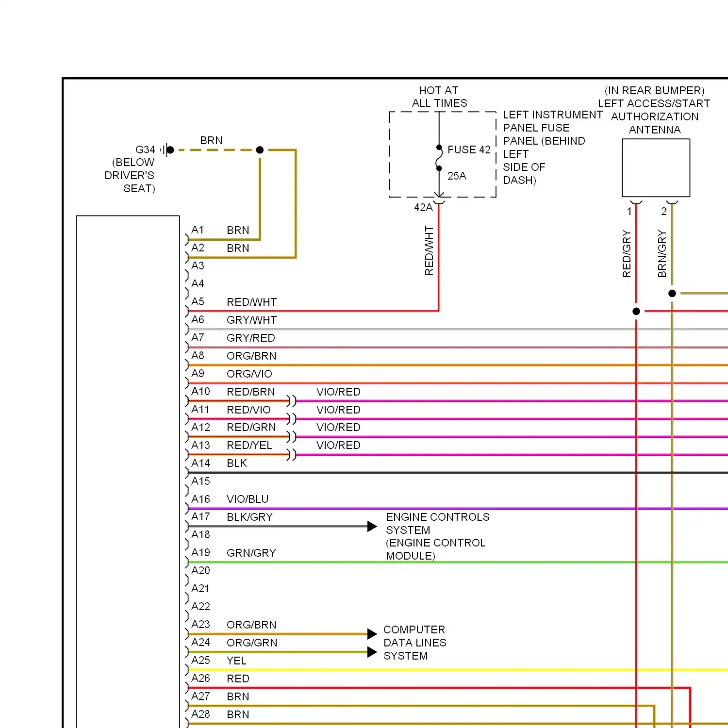
Task: Select the vertical BRN/GRY wire label
Action: coord(662,254)
